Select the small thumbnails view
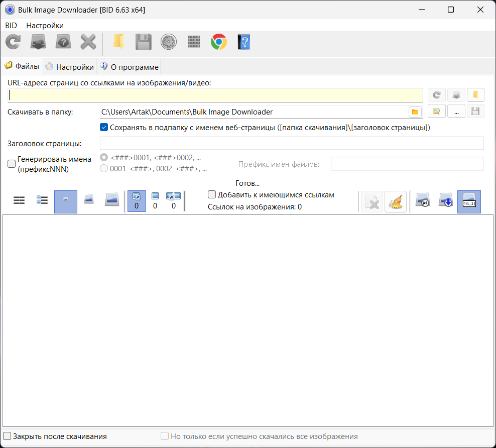 [66, 201]
